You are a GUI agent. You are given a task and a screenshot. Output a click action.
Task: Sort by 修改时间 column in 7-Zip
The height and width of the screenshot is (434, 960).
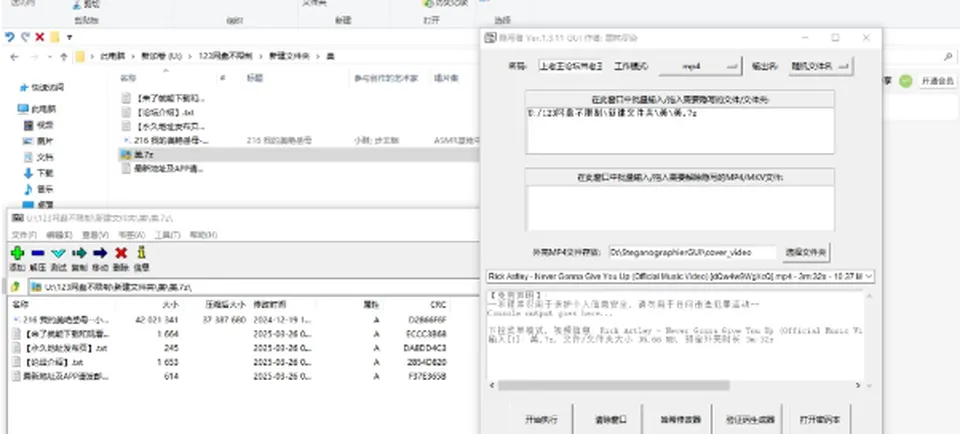[269, 304]
